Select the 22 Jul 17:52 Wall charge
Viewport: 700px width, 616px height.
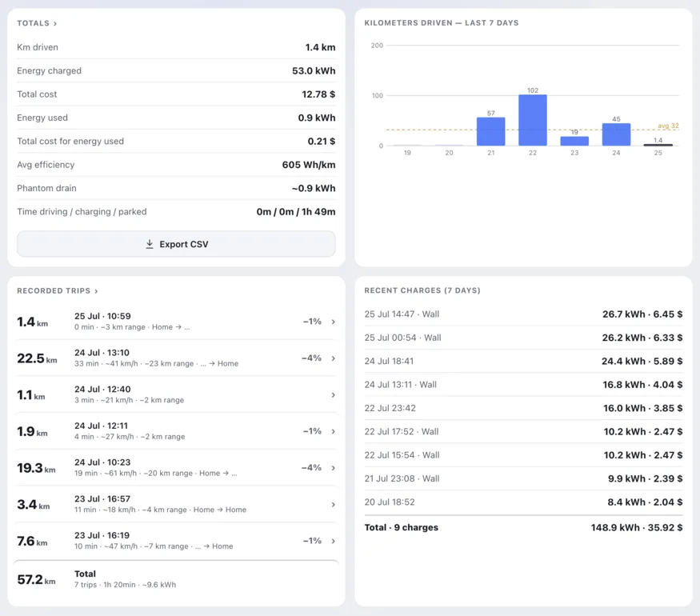[523, 432]
